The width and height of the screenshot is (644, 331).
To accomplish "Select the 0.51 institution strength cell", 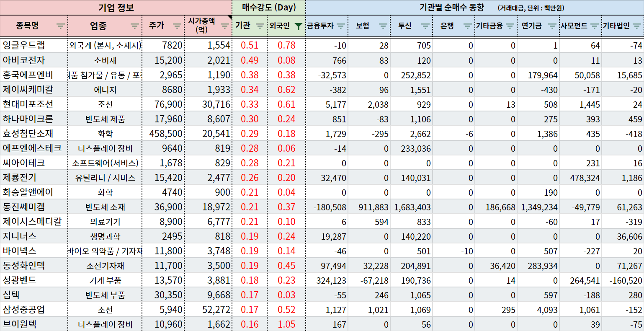I will [x=250, y=45].
